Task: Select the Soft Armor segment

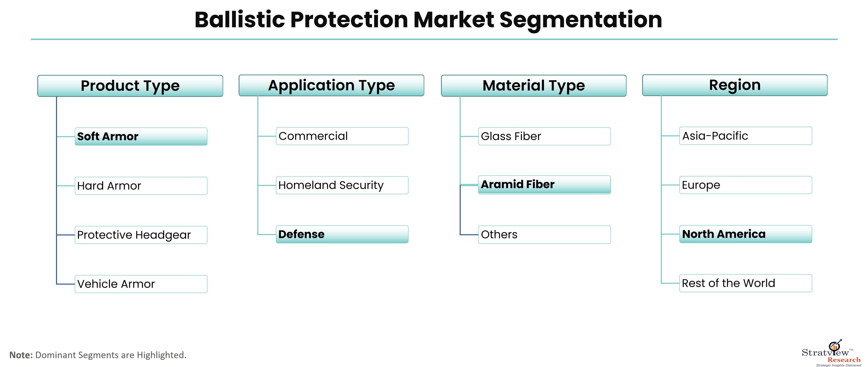Action: click(x=141, y=136)
